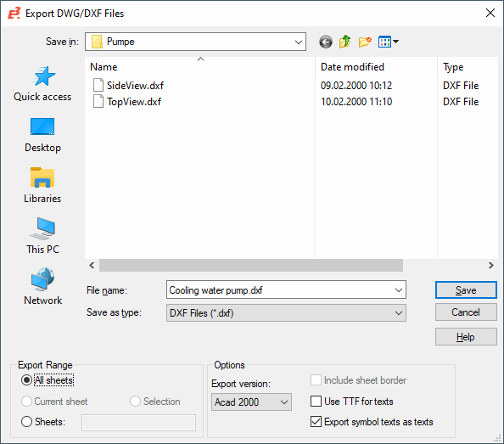Image resolution: width=504 pixels, height=444 pixels.
Task: Expand the Save in folder dropdown
Action: coord(195,42)
